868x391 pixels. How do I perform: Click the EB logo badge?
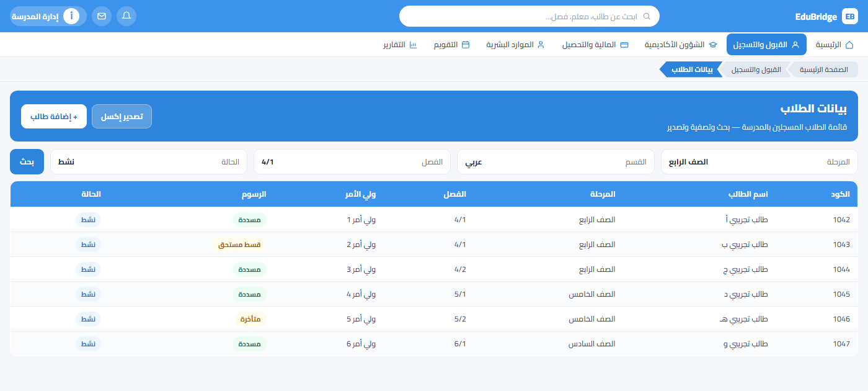coord(850,17)
